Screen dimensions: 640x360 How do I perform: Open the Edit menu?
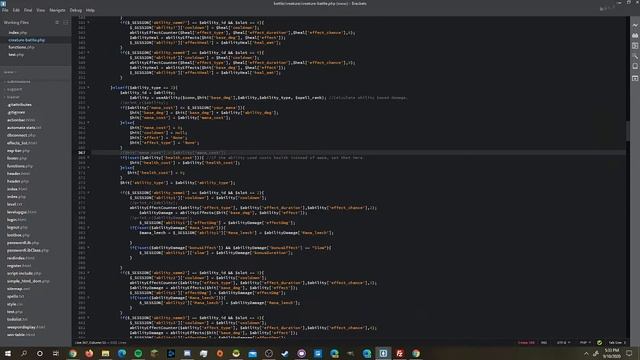click(x=16, y=10)
